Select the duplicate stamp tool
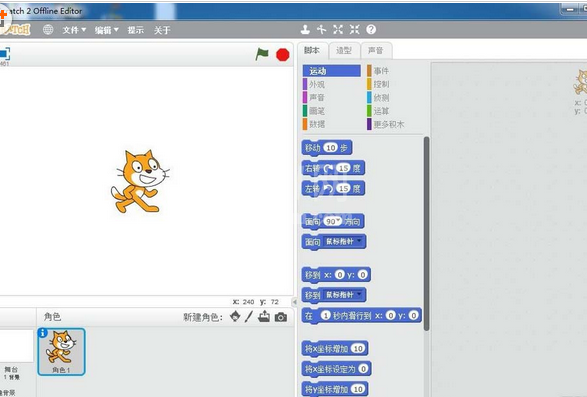Image resolution: width=587 pixels, height=397 pixels. (305, 30)
